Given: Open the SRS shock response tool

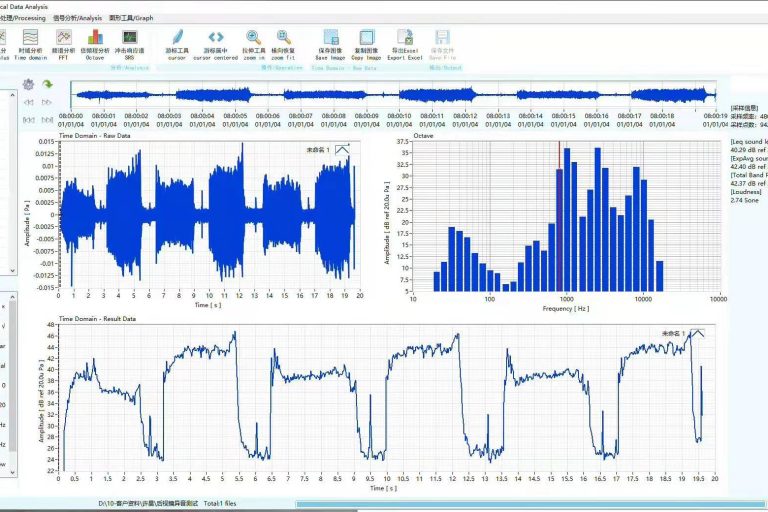Looking at the screenshot, I should tap(129, 40).
